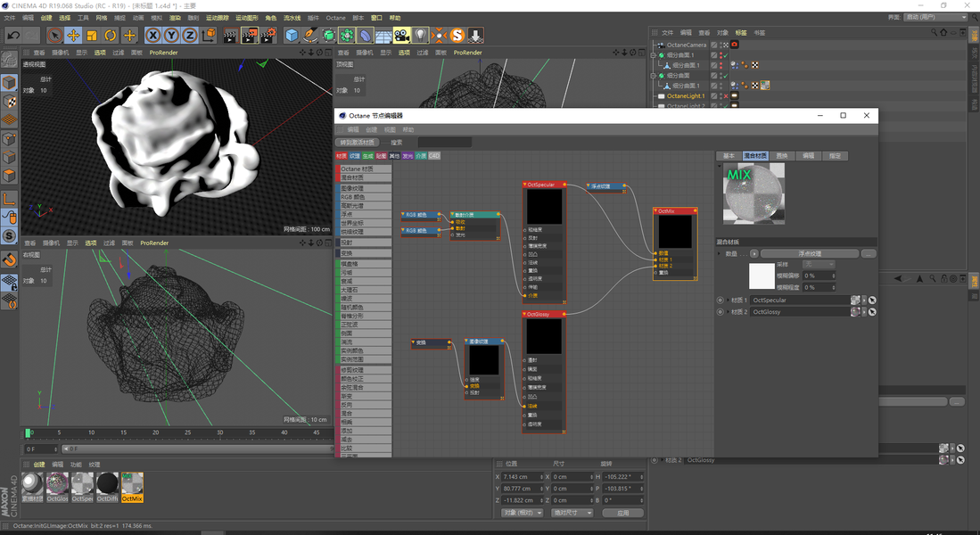This screenshot has height=535, width=980.
Task: Open the 绝对尺寸 dropdown in coordinates panel
Action: tap(572, 513)
